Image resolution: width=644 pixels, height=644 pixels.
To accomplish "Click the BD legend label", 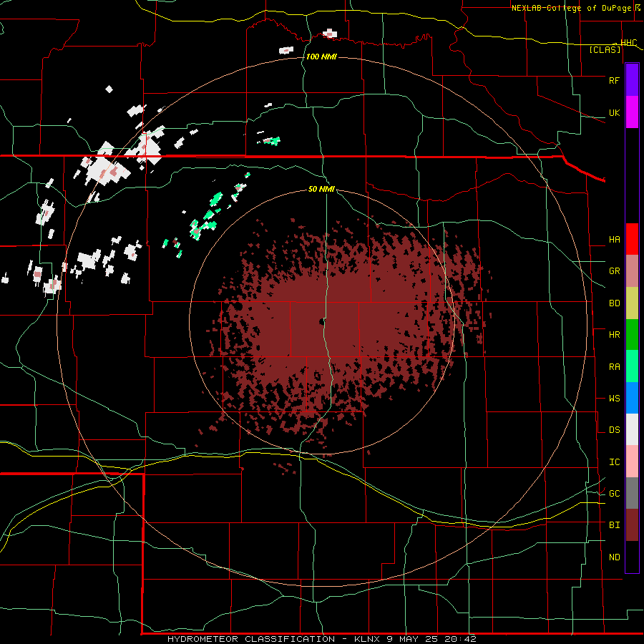I will (x=614, y=303).
